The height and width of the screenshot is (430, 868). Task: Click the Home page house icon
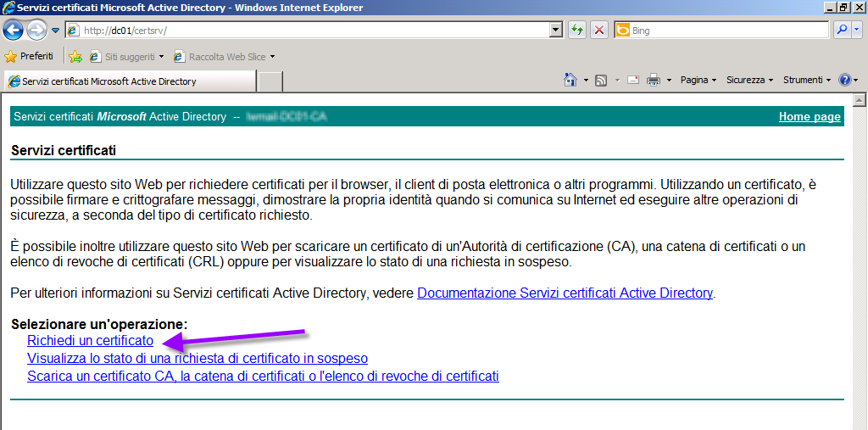(570, 81)
